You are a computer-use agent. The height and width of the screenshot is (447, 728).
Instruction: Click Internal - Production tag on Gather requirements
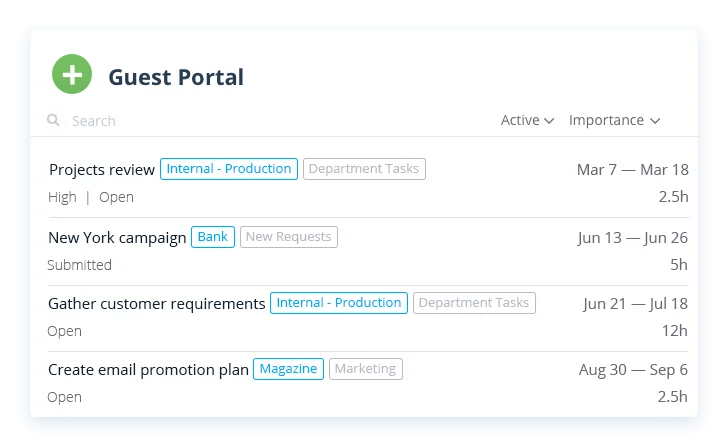[x=339, y=302]
